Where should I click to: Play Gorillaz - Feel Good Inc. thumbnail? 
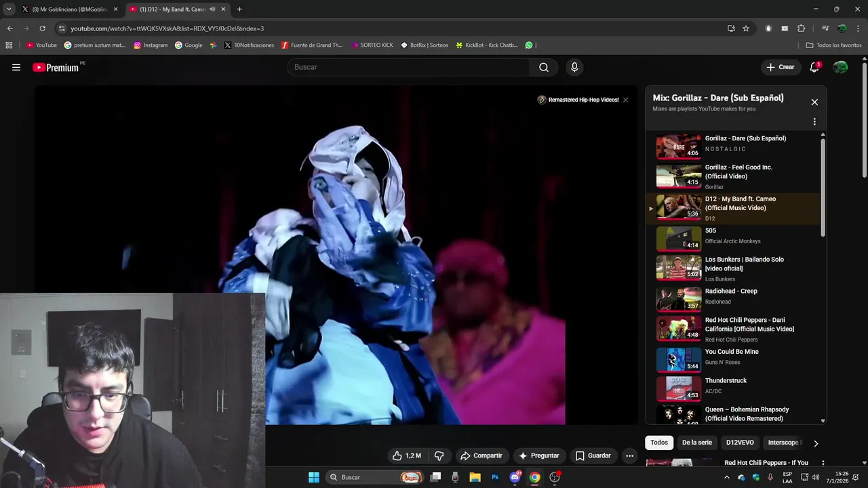click(679, 176)
